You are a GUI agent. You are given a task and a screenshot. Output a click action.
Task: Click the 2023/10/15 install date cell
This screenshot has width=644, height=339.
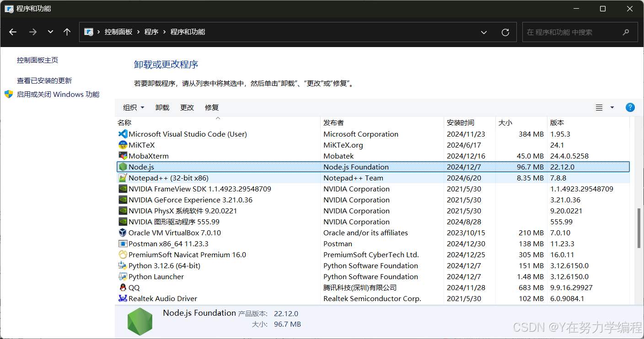click(466, 233)
